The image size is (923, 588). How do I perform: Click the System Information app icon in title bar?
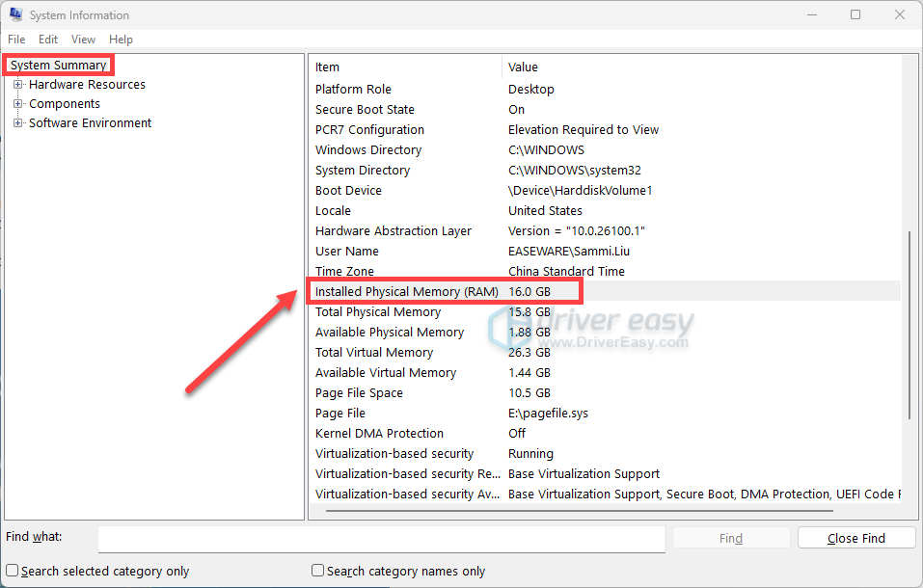pos(15,15)
